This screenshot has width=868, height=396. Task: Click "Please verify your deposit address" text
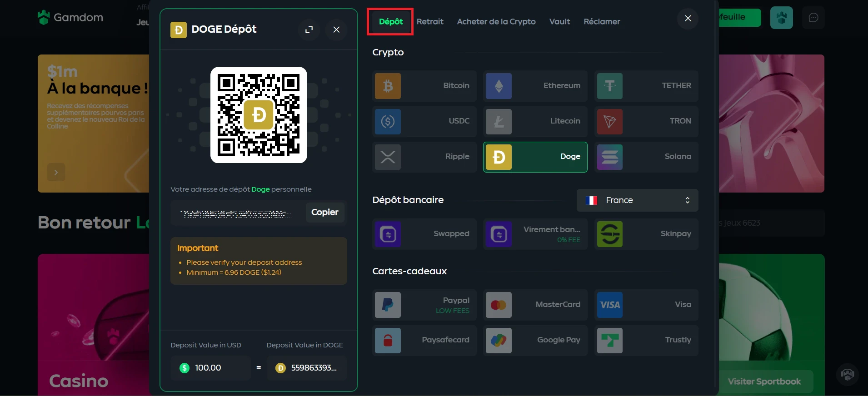(x=244, y=262)
